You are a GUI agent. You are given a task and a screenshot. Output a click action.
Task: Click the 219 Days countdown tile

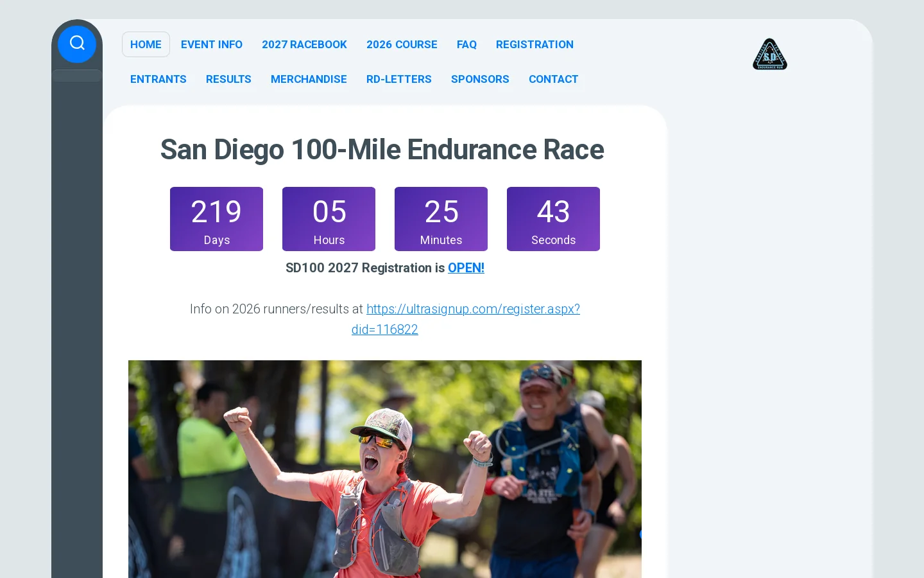coord(216,219)
